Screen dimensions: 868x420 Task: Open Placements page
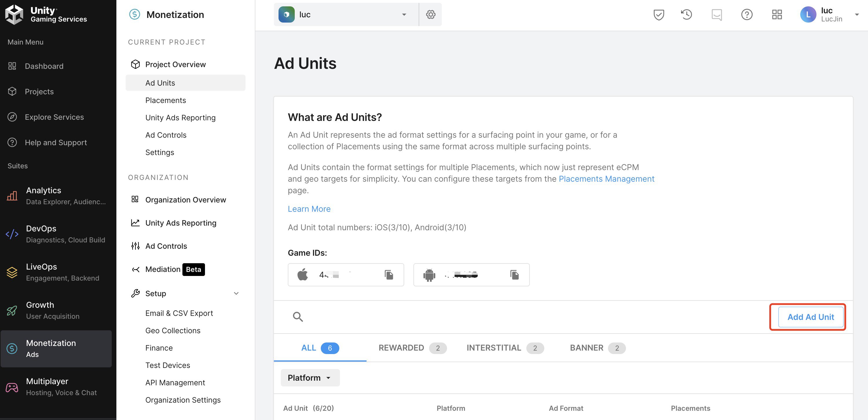tap(165, 100)
